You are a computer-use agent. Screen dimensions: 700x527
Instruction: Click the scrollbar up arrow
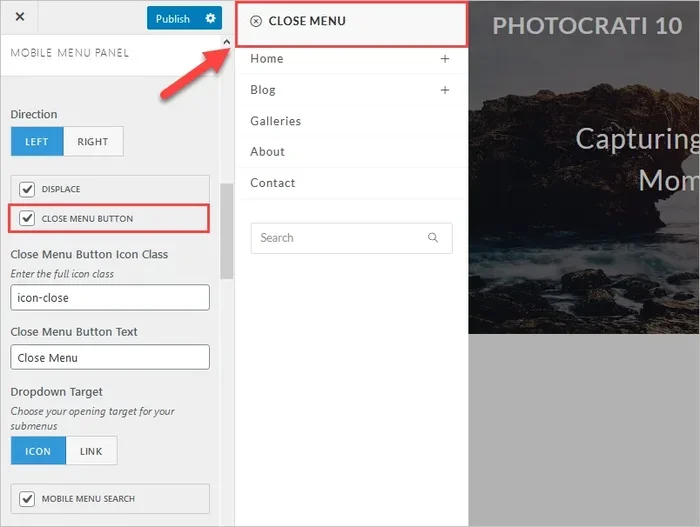[x=227, y=42]
